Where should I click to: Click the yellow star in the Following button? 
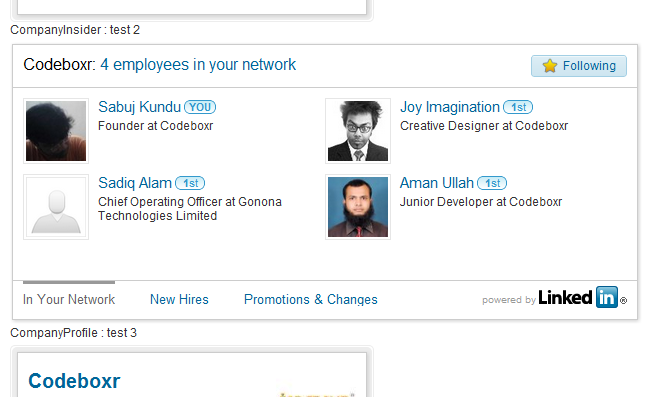click(x=550, y=66)
